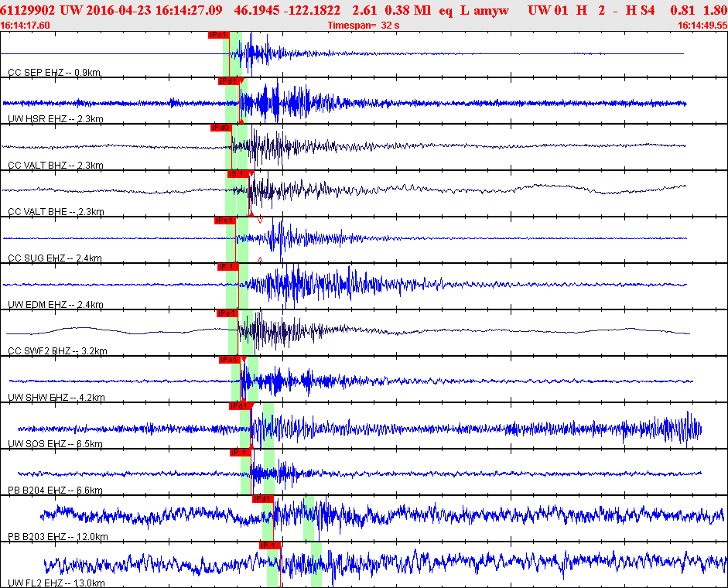The width and height of the screenshot is (728, 588).
Task: Select the CC VALT BHE -- 2.3km label
Action: [56, 212]
